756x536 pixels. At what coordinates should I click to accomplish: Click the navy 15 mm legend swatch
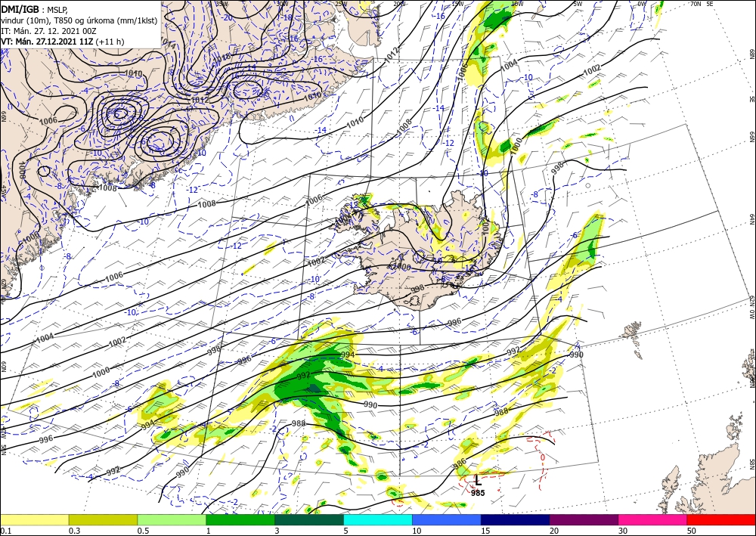coord(516,519)
